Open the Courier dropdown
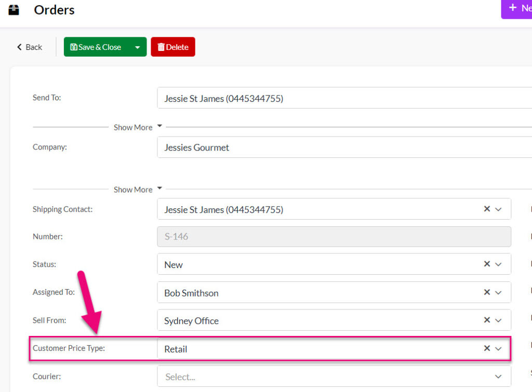 pyautogui.click(x=498, y=376)
